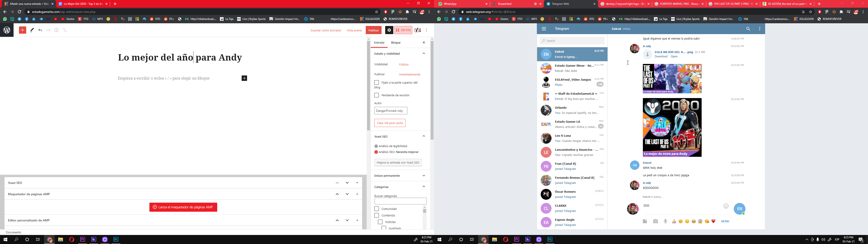Click the microphone voice message icon
This screenshot has width=868, height=244.
click(665, 221)
